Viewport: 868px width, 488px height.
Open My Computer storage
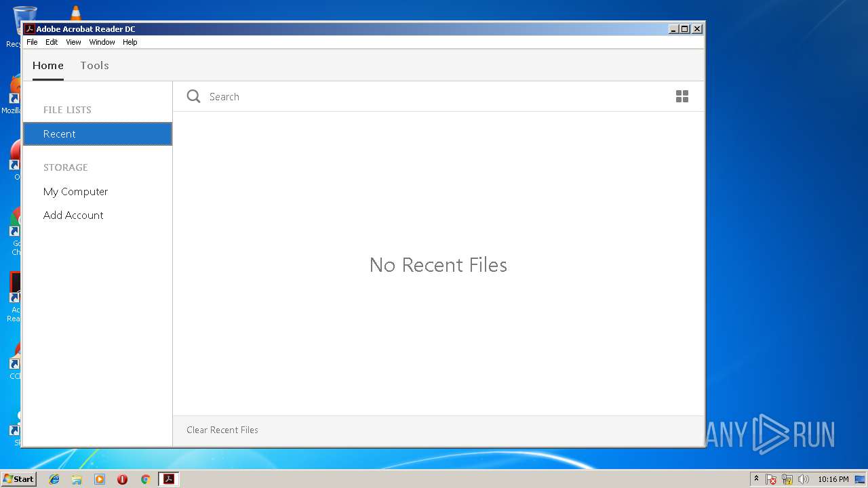(x=75, y=192)
